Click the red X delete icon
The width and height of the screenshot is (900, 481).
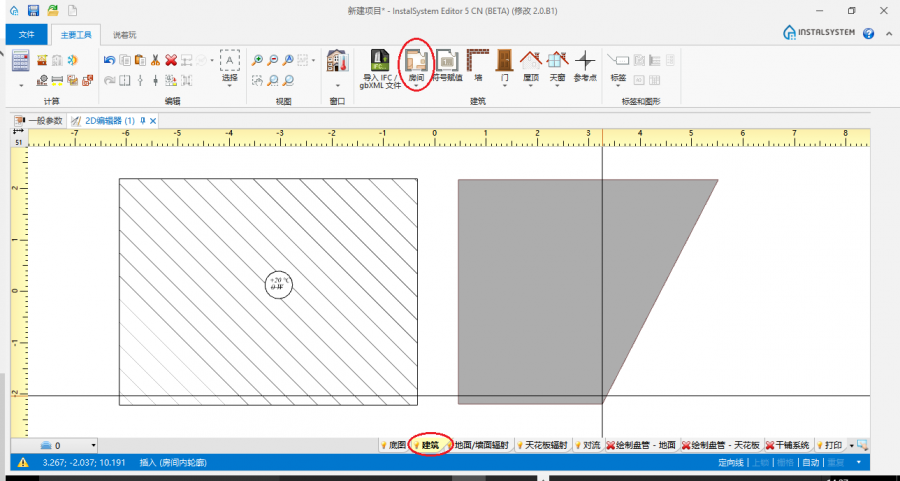click(x=171, y=60)
